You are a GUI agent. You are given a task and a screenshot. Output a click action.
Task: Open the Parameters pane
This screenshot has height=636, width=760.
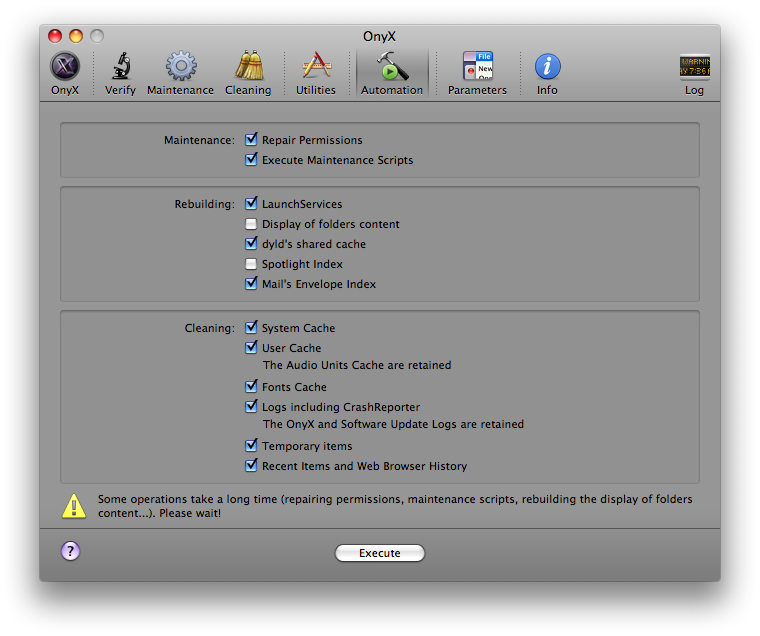(477, 73)
